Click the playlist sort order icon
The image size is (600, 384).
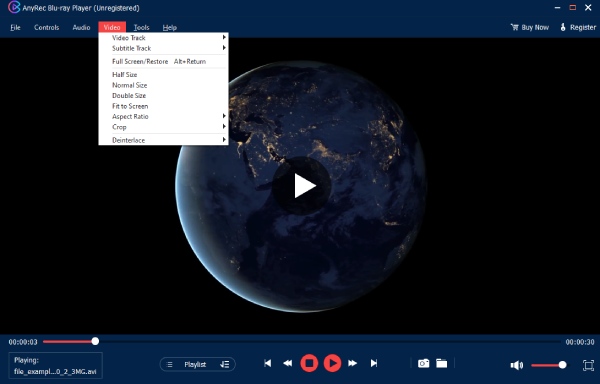[x=225, y=364]
